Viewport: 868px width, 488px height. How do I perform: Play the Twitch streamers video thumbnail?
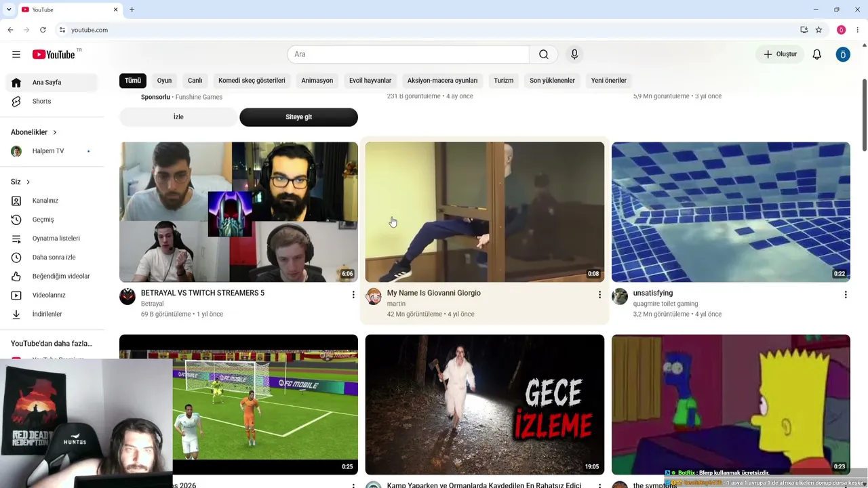click(239, 212)
